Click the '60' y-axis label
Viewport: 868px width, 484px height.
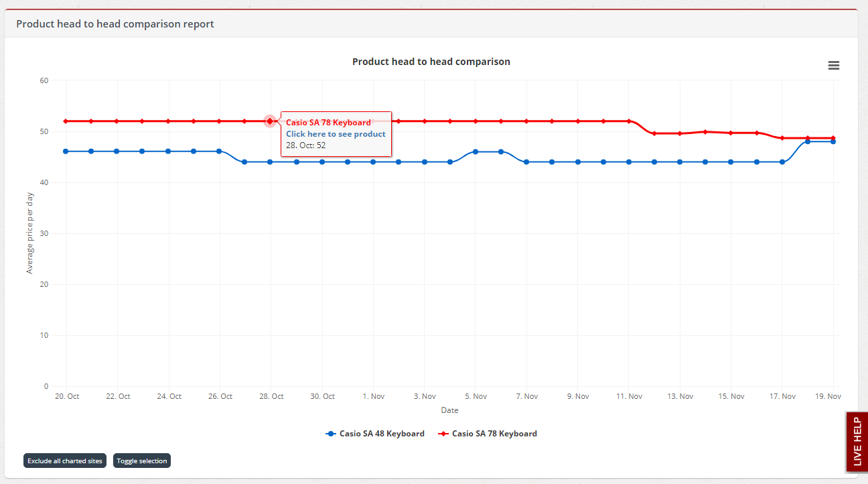[44, 80]
